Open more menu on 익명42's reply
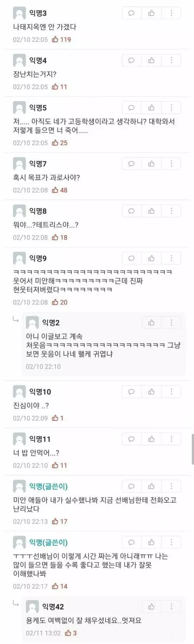Image resolution: width=194 pixels, height=644 pixels. click(171, 606)
